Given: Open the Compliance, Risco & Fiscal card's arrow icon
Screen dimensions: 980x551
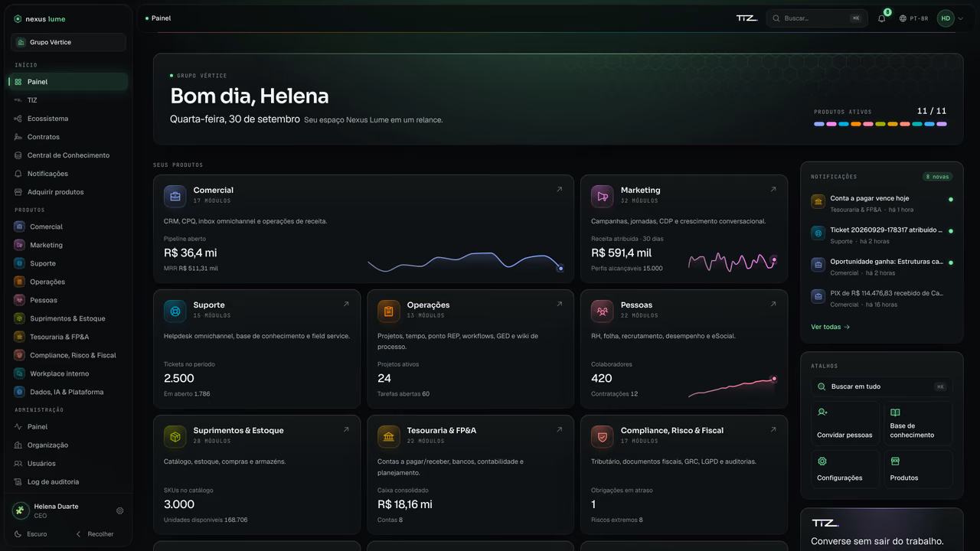Looking at the screenshot, I should pos(773,430).
